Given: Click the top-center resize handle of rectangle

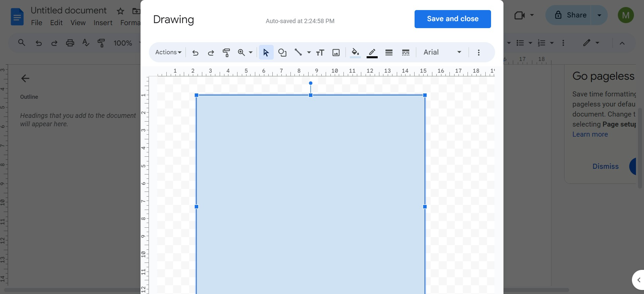Looking at the screenshot, I should click(x=311, y=95).
